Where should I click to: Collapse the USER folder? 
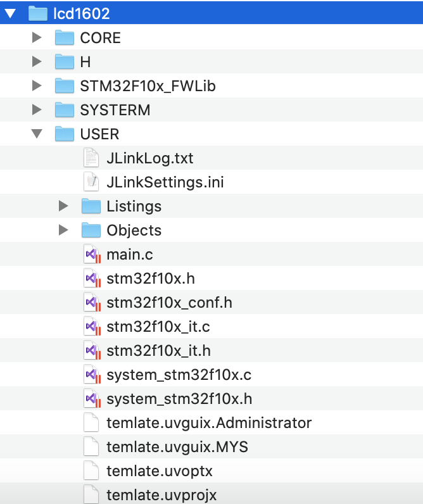[x=37, y=134]
